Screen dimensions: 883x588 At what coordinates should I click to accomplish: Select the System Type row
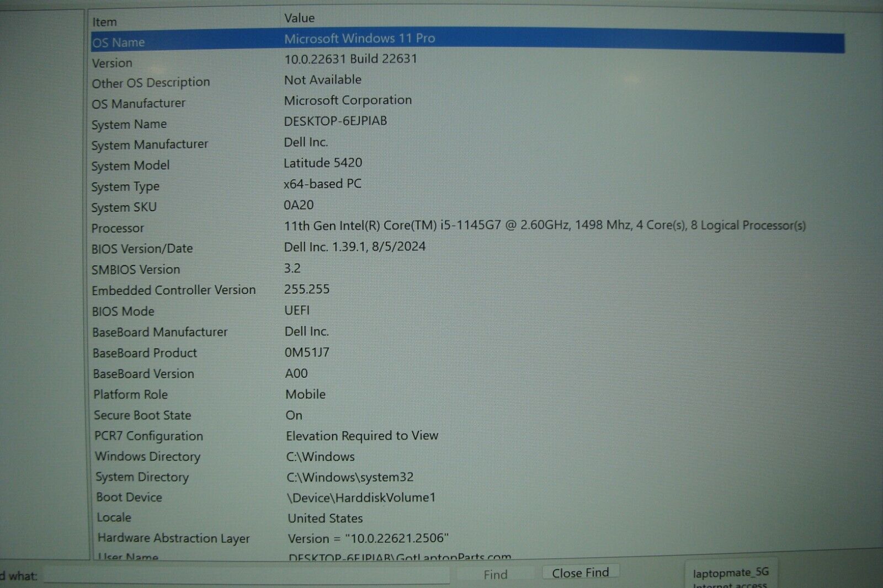467,185
